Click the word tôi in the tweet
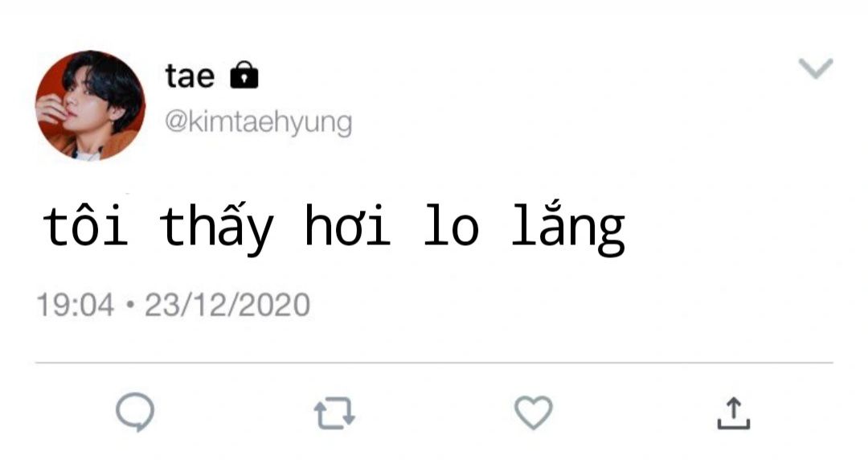Viewport: 868px width, 460px height. pos(85,225)
